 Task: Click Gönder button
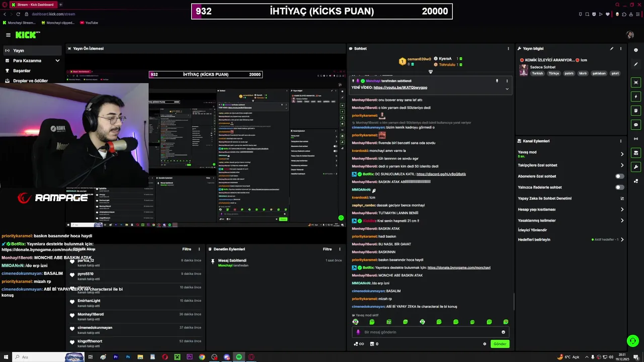click(x=500, y=344)
